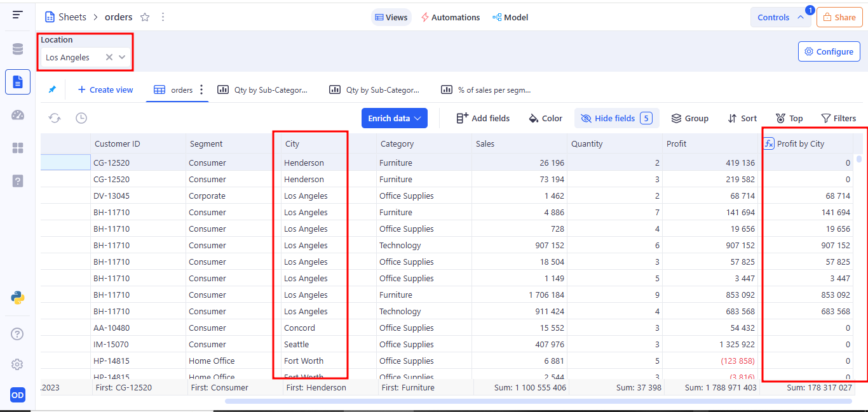Open the Python icon in sidebar
This screenshot has height=412, width=868.
coord(17,297)
